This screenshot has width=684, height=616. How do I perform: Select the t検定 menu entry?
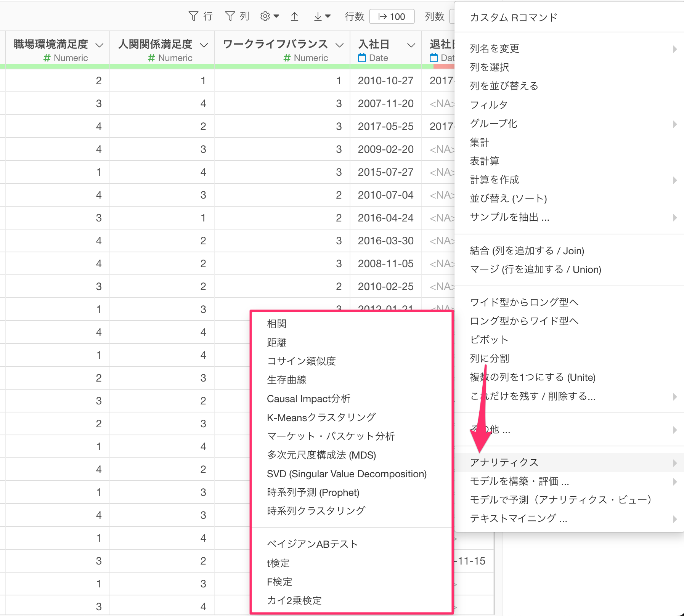pos(278,563)
